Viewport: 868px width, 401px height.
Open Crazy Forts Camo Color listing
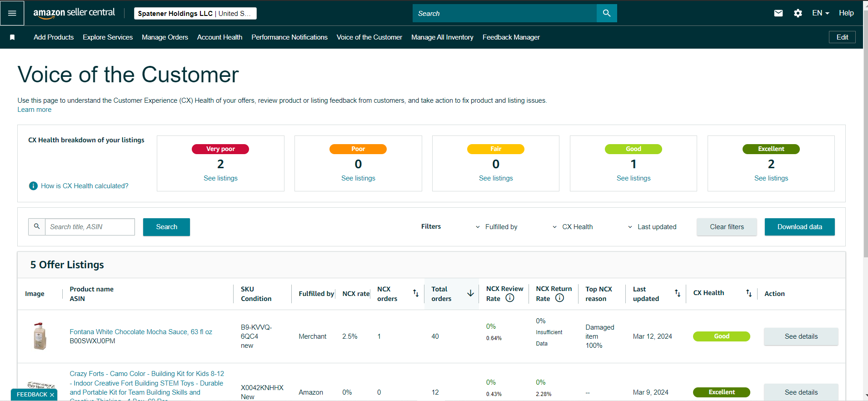pyautogui.click(x=147, y=385)
